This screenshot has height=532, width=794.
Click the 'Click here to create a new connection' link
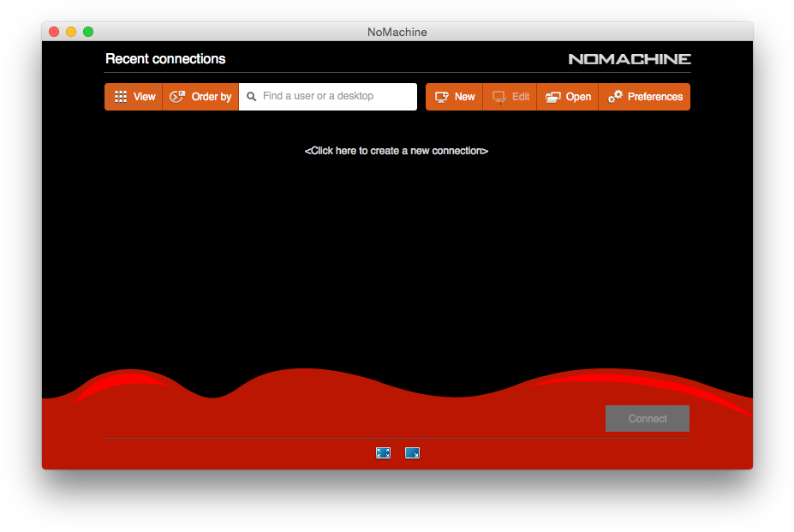[397, 151]
